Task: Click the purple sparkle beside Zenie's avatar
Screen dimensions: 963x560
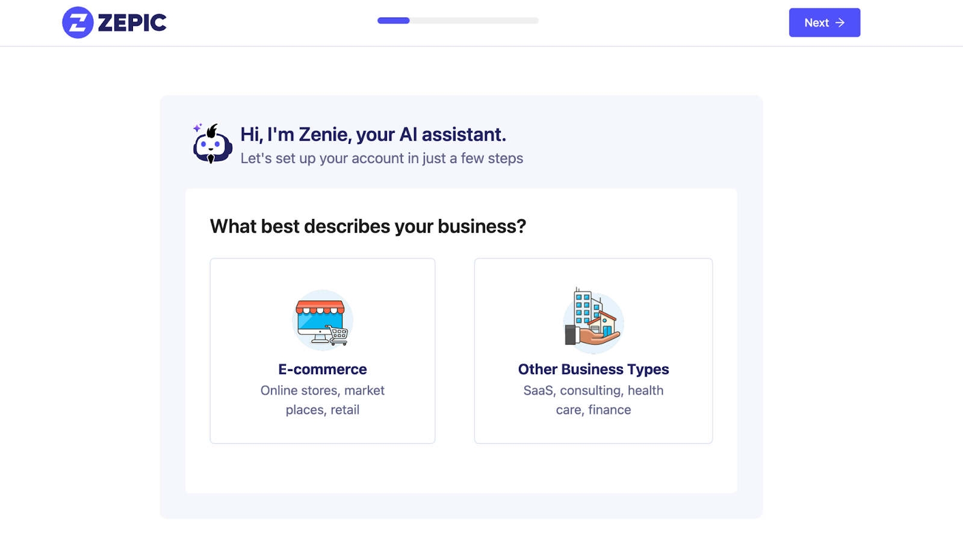Action: coord(197,128)
